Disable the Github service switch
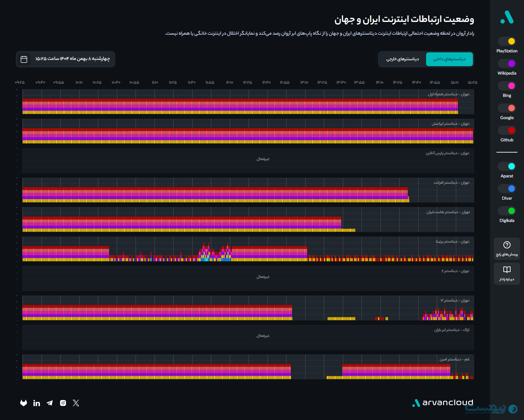The height and width of the screenshot is (420, 524). 507,130
